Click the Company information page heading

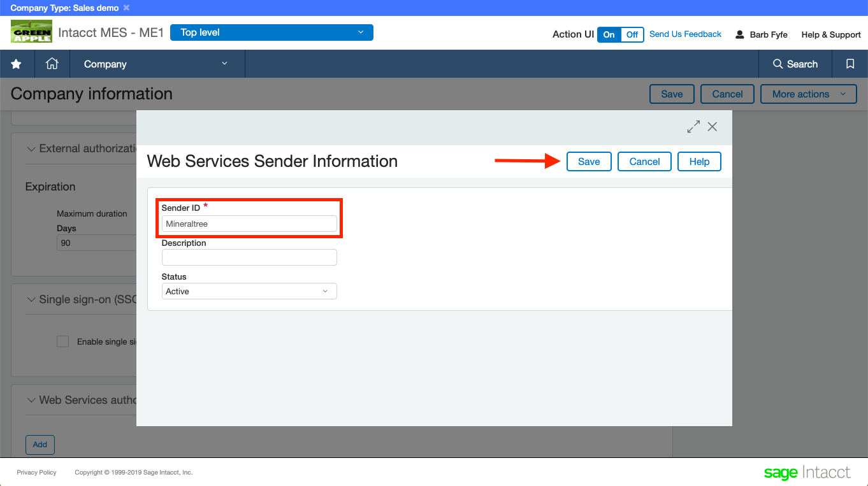(92, 94)
